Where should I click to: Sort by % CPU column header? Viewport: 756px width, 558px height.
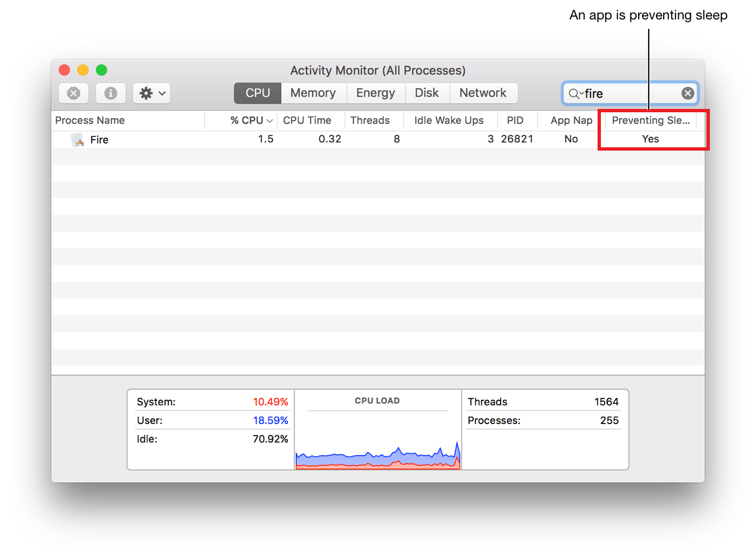pos(247,121)
